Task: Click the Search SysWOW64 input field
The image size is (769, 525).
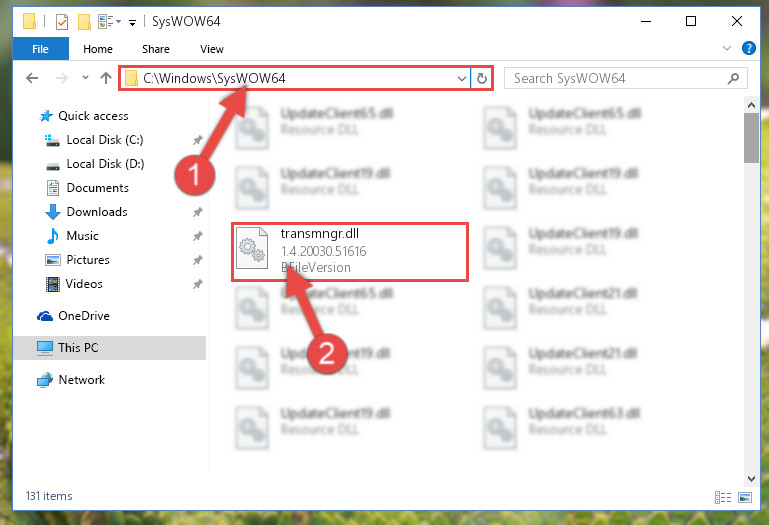Action: [x=618, y=79]
